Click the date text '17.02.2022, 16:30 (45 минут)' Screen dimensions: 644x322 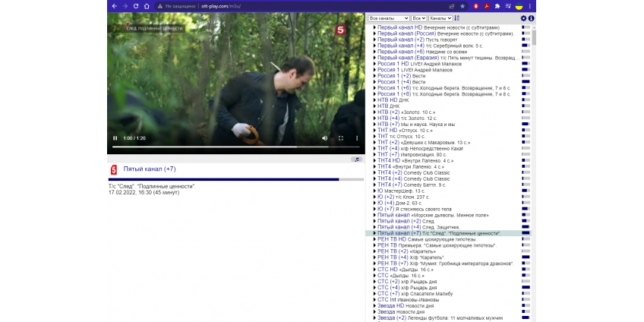click(144, 192)
